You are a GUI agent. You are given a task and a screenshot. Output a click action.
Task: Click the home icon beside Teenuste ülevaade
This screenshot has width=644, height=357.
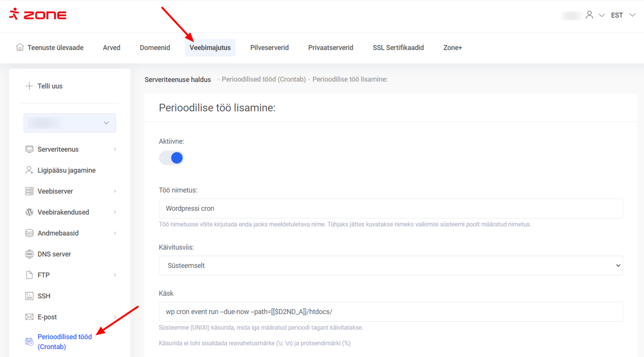point(20,47)
